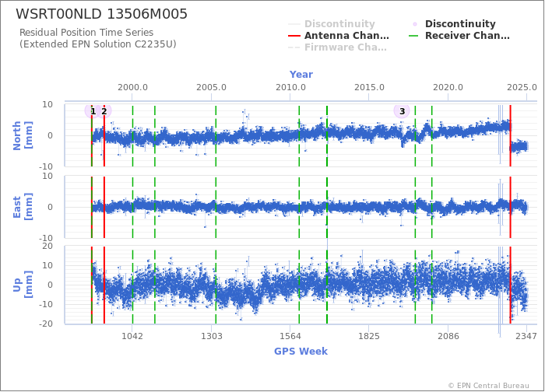Click the 2005.0 year tick label

tap(211, 87)
